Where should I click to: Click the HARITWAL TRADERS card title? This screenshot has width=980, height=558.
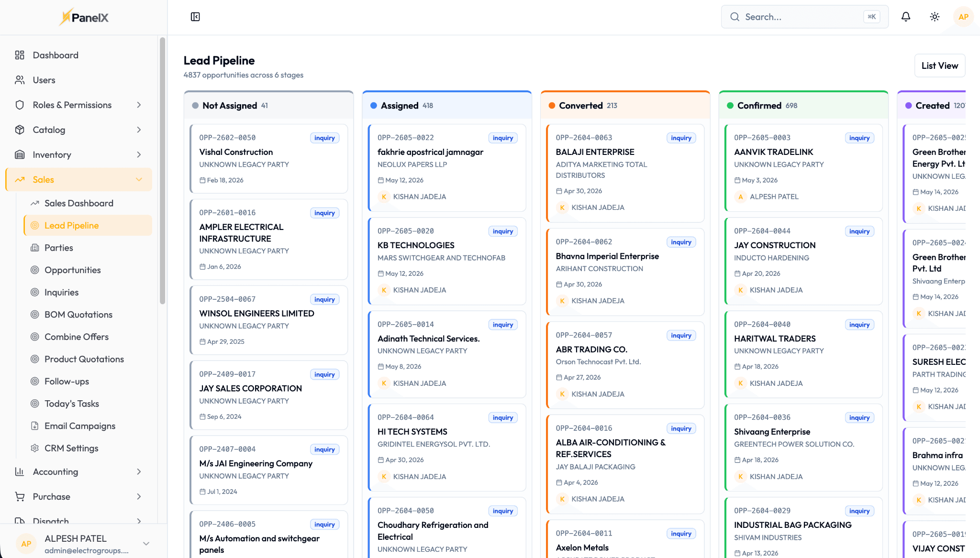click(775, 339)
